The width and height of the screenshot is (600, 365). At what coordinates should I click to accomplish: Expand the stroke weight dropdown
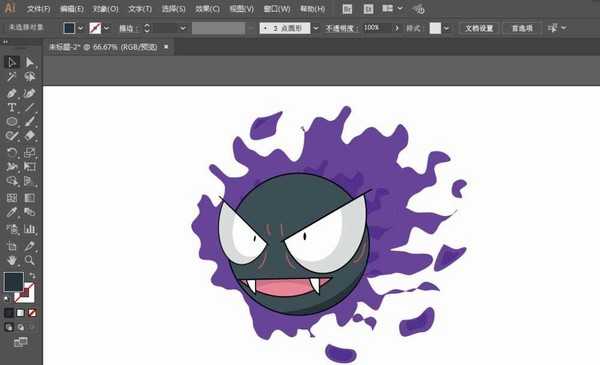click(x=183, y=28)
